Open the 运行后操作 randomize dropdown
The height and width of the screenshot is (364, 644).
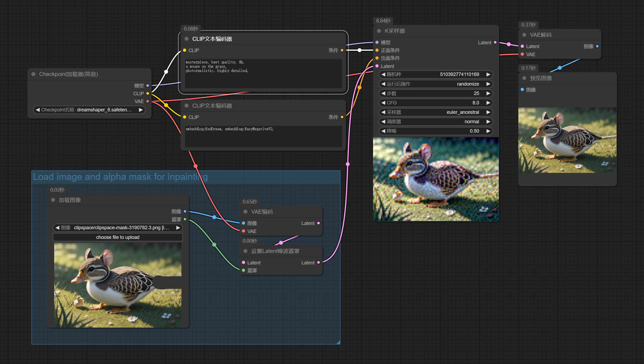coord(436,84)
